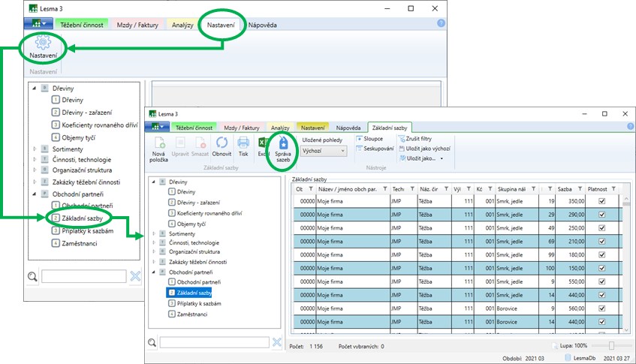Click the help icon in back window
The width and height of the screenshot is (636, 364).
441,24
